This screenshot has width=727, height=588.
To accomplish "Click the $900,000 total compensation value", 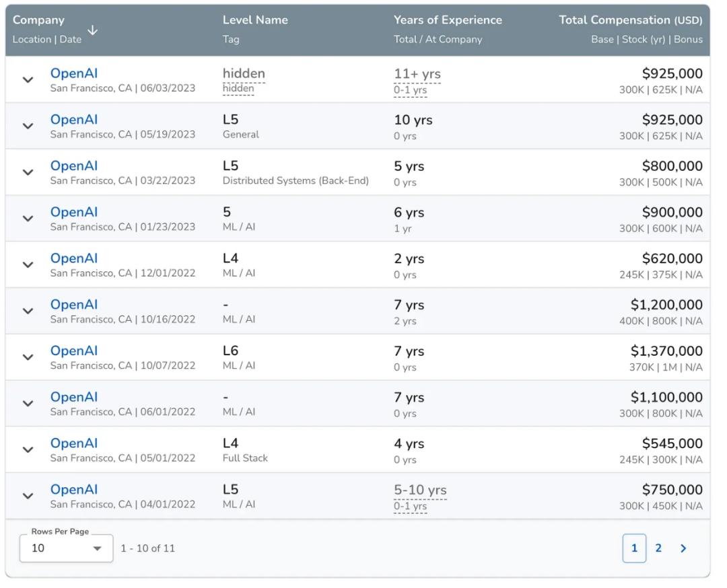I will pyautogui.click(x=672, y=212).
